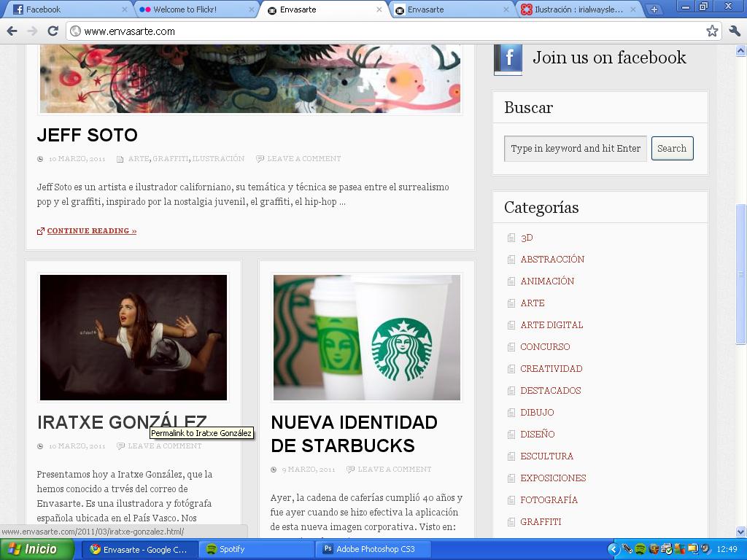Go back using browser back arrow
This screenshot has height=560, width=747.
12,31
